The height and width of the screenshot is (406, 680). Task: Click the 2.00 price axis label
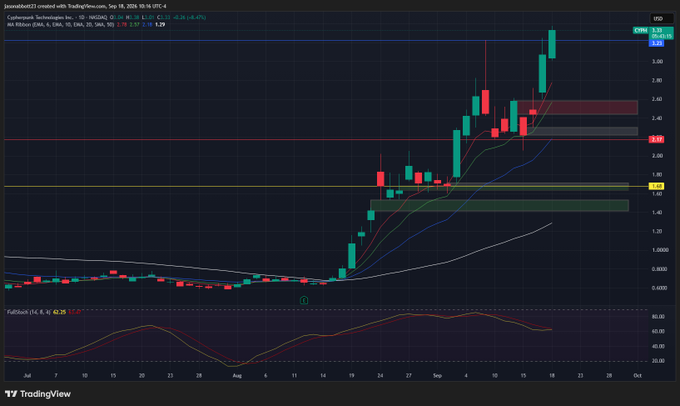[657, 156]
